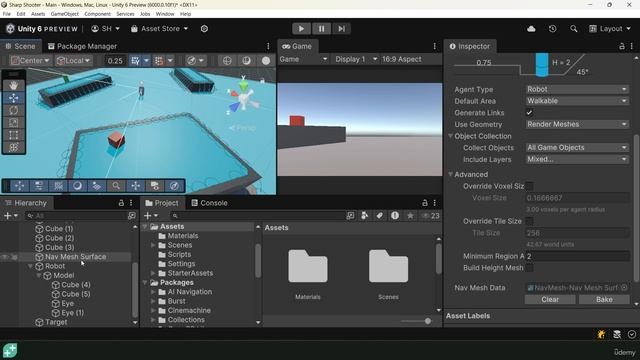Click the first icon in Scene overlay bar
The width and height of the screenshot is (640, 360).
click(x=19, y=186)
